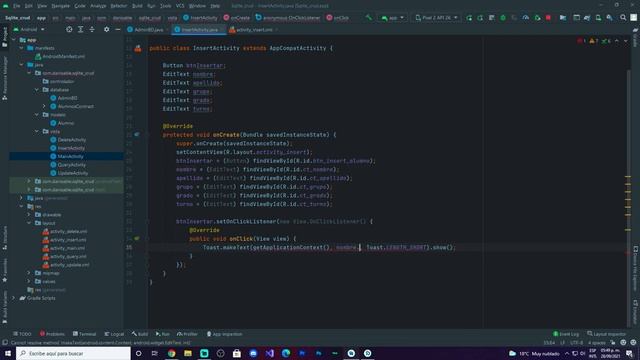Open Visual Studio from the taskbar
The height and width of the screenshot is (360, 640).
pos(269,353)
